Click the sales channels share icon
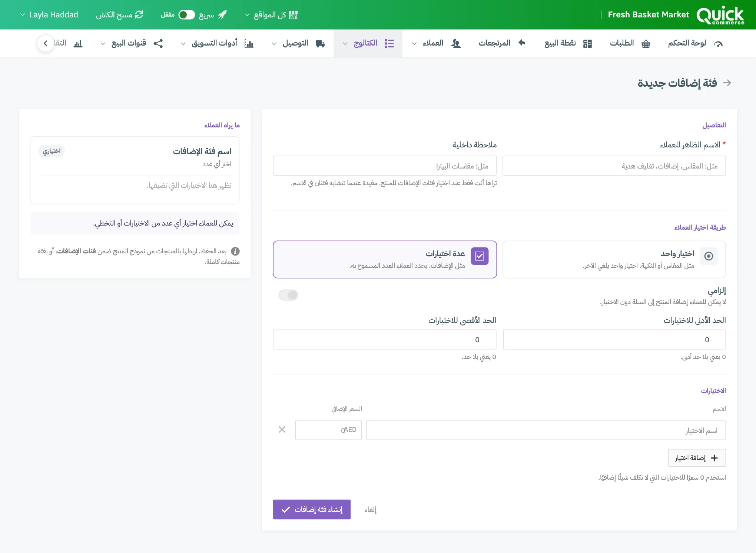 click(x=158, y=44)
